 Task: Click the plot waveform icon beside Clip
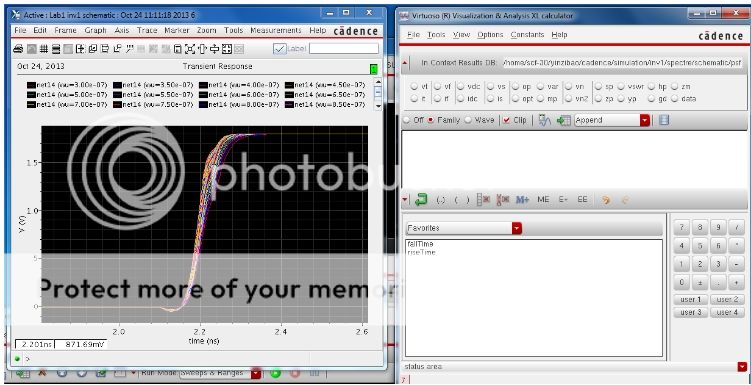545,120
